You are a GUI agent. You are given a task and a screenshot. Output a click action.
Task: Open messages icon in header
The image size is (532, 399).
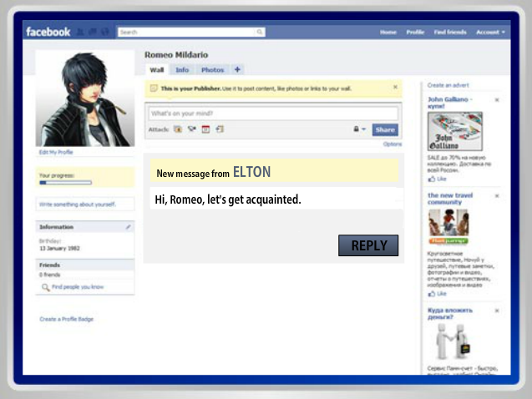click(x=92, y=32)
